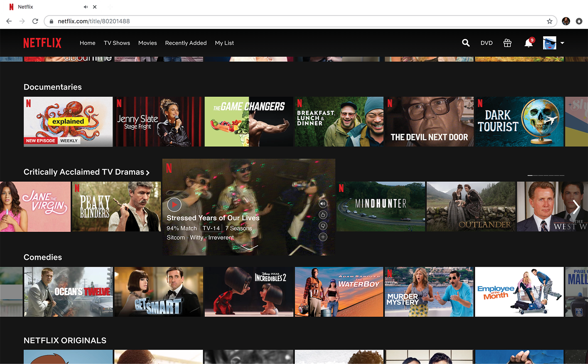Go back with browser back arrow
Viewport: 588px width, 364px height.
click(x=9, y=21)
